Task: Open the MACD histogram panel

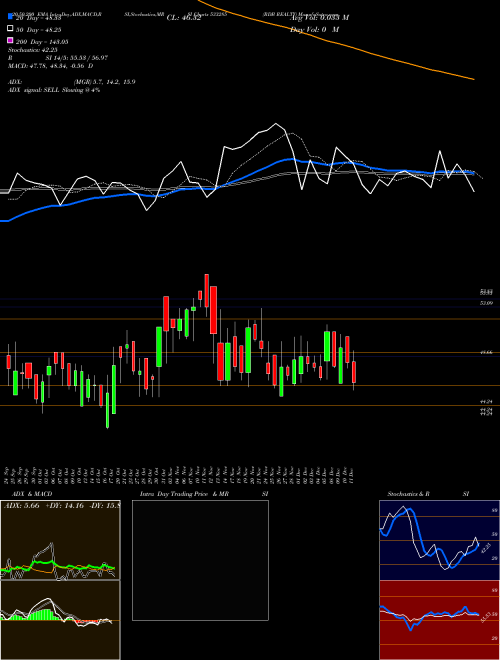Action: tap(60, 620)
